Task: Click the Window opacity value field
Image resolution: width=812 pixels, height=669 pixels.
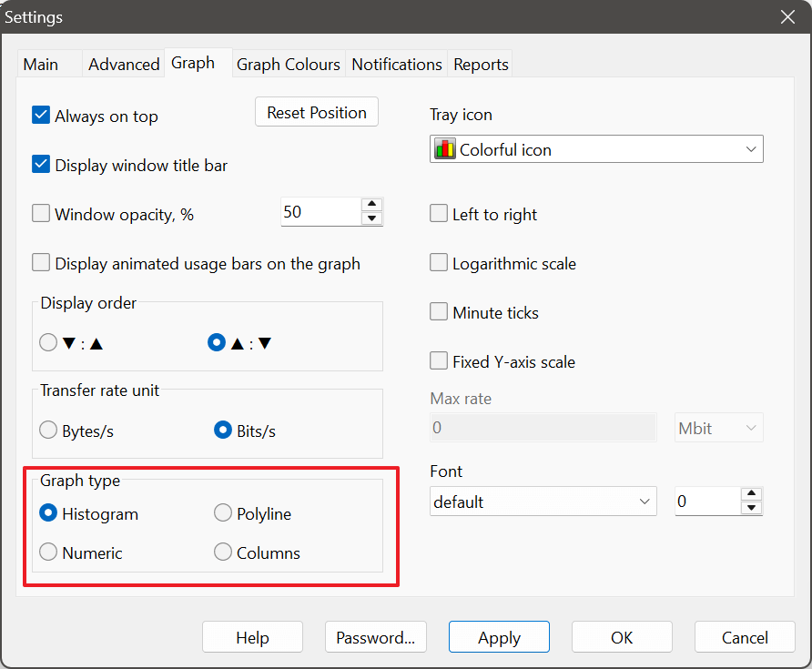Action: tap(320, 212)
